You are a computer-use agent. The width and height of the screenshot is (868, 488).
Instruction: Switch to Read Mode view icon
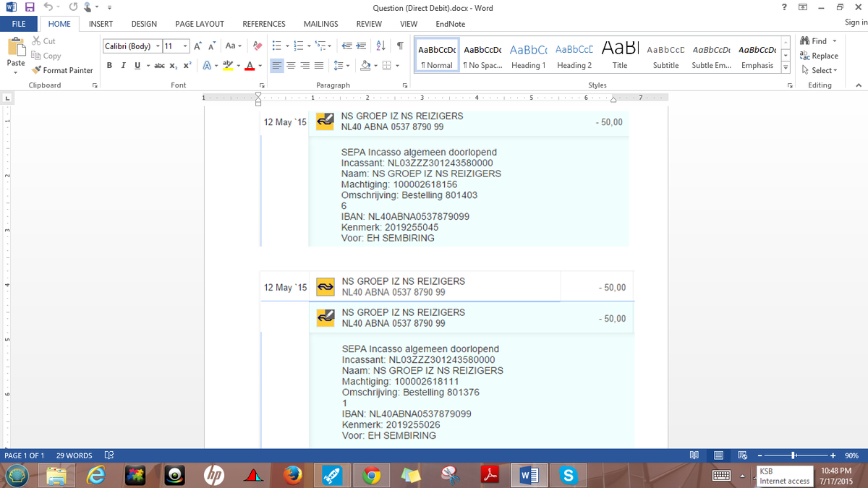(694, 455)
